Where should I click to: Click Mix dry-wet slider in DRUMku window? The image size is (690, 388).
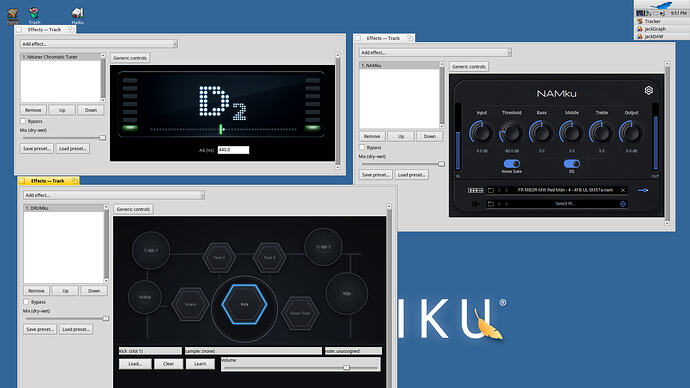tap(66, 318)
